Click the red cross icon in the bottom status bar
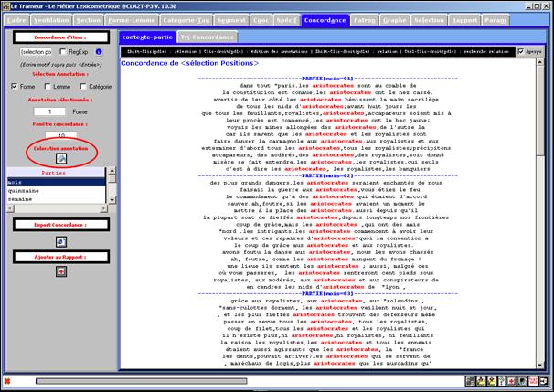 (511, 381)
